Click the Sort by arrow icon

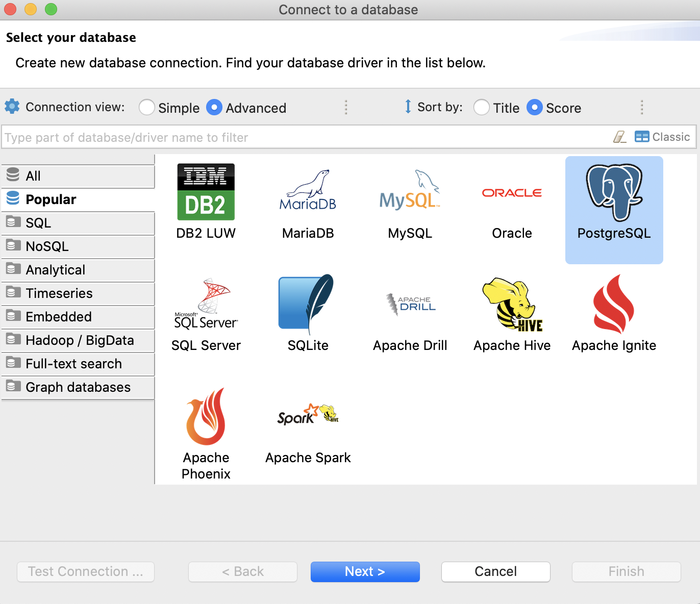[408, 107]
